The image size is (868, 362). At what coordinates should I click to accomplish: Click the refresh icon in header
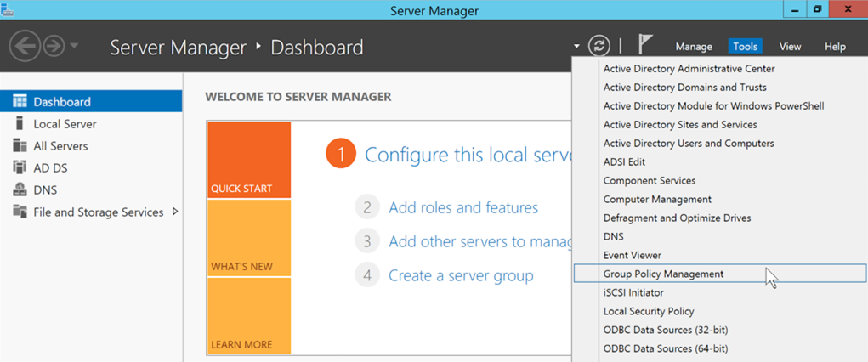[x=599, y=46]
